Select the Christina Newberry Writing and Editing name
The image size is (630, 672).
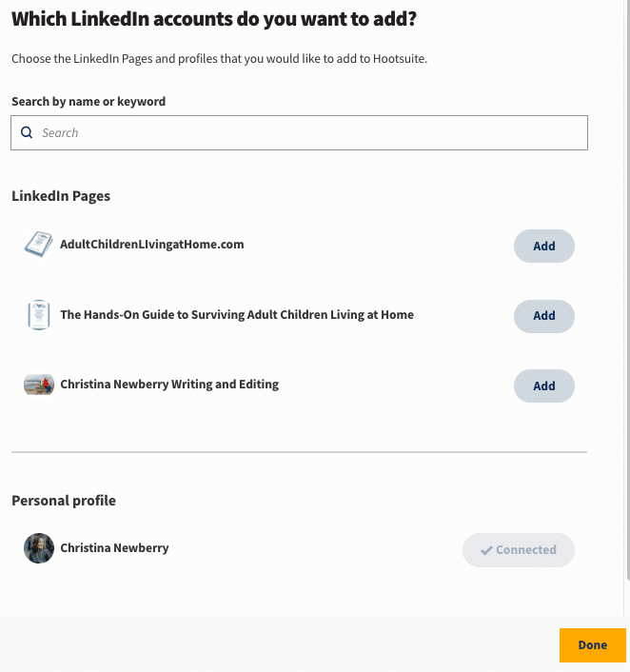[x=169, y=384]
